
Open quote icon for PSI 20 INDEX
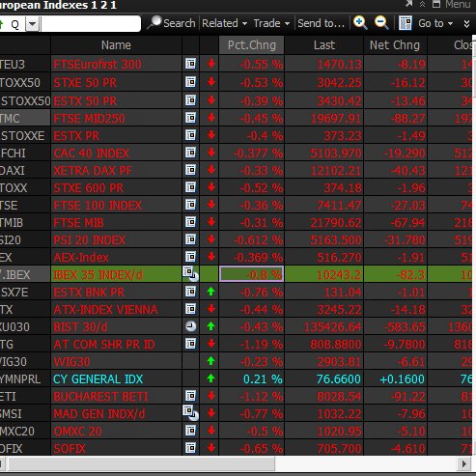coord(190,239)
